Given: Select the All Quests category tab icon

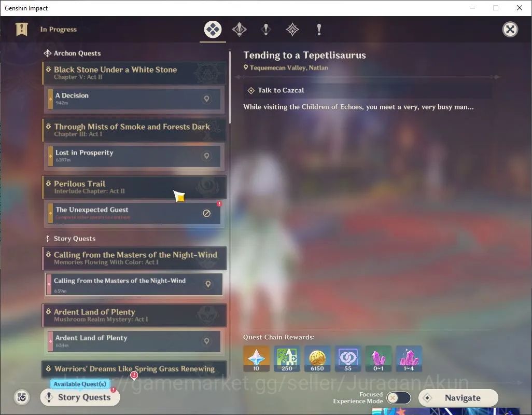Looking at the screenshot, I should point(213,30).
